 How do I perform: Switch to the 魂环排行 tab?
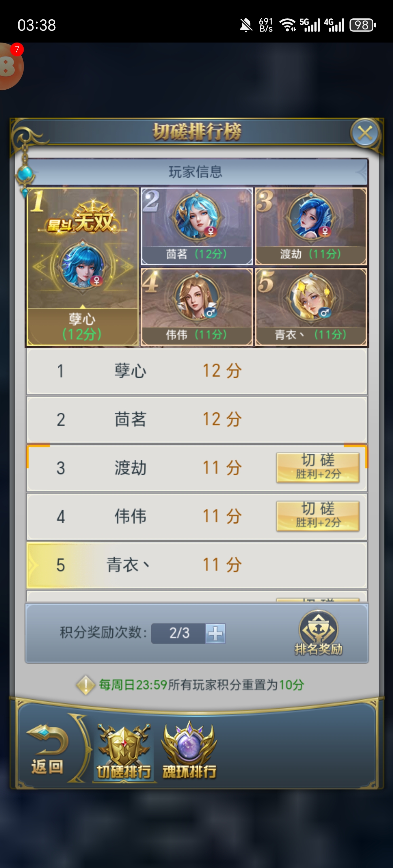pyautogui.click(x=189, y=751)
